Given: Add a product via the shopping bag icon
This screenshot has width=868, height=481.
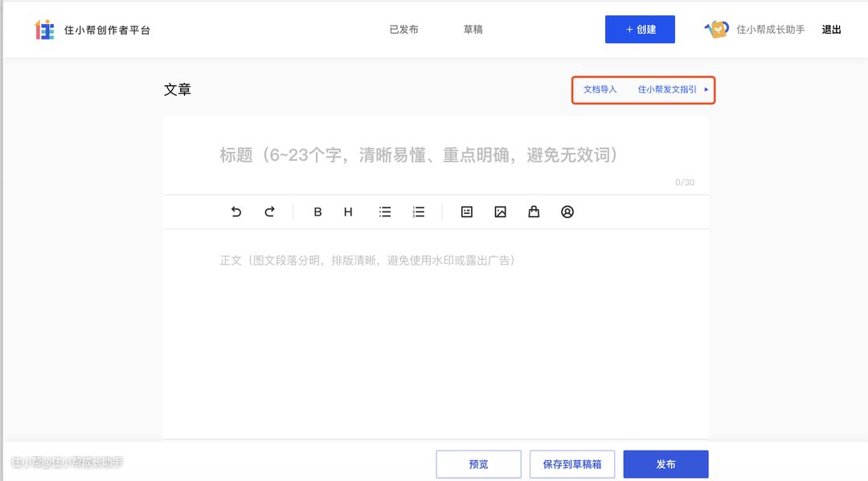Looking at the screenshot, I should 534,212.
